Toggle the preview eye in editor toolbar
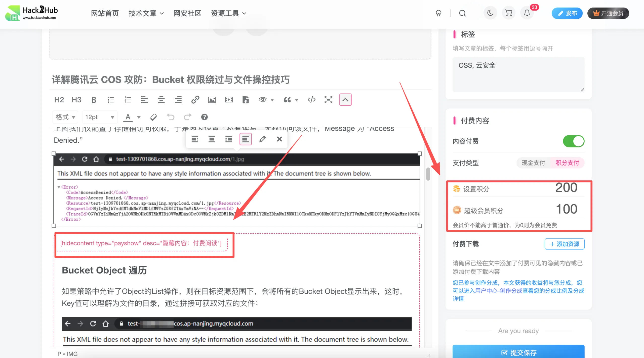Viewport: 644px width, 358px height. (x=262, y=100)
